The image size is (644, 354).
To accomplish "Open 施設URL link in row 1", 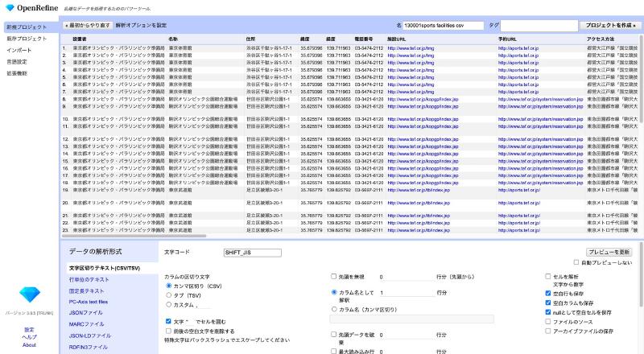I will pos(411,48).
